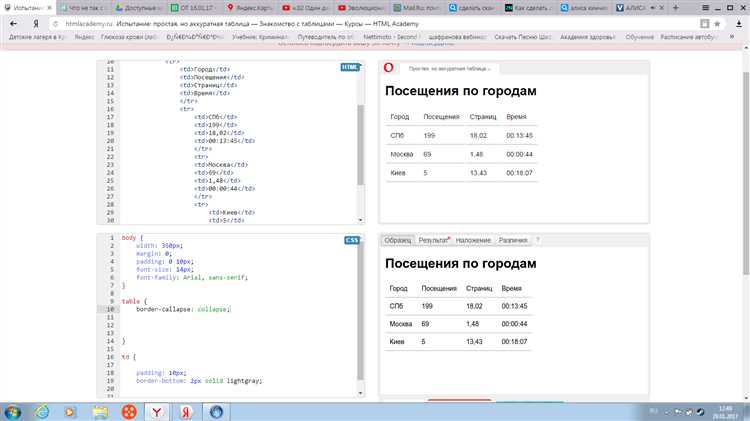Select the 'Образец' tab
Viewport: 750px width, 421px height.
[397, 240]
